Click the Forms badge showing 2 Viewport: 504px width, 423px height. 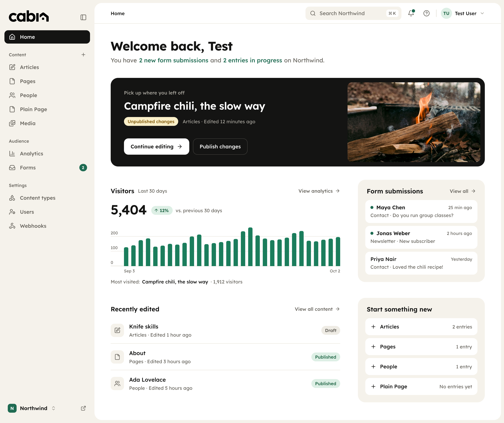pyautogui.click(x=83, y=168)
